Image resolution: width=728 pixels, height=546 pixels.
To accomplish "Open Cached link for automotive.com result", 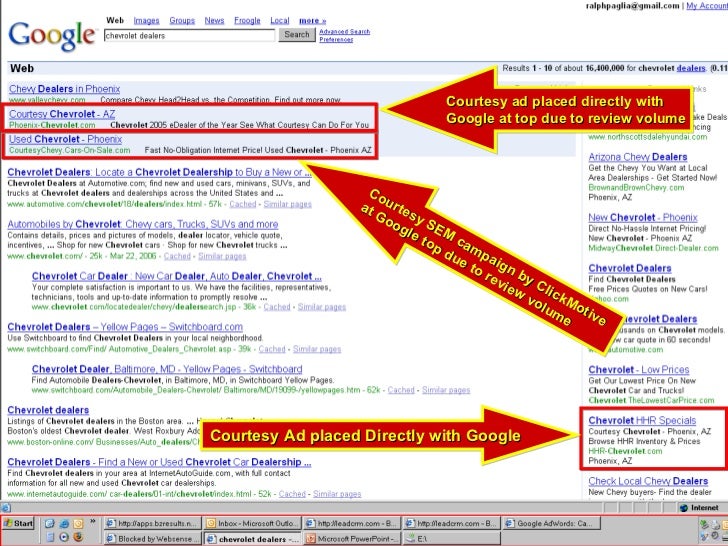I will coord(242,204).
